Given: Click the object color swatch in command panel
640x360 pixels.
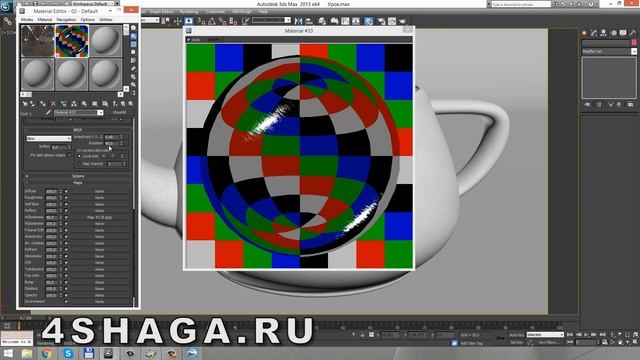Looking at the screenshot, I should click(634, 42).
